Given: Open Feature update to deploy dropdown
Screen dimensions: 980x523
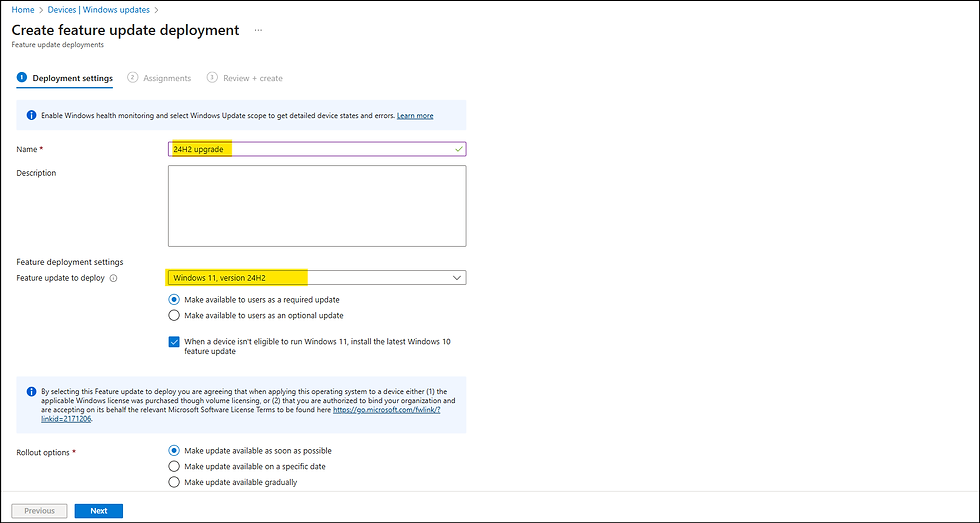Looking at the screenshot, I should (317, 277).
